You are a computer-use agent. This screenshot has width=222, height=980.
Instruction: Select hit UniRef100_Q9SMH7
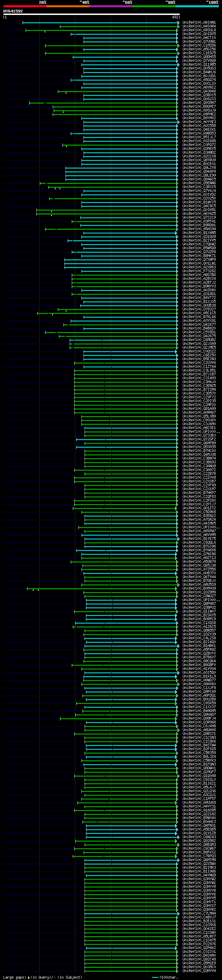(x=199, y=103)
